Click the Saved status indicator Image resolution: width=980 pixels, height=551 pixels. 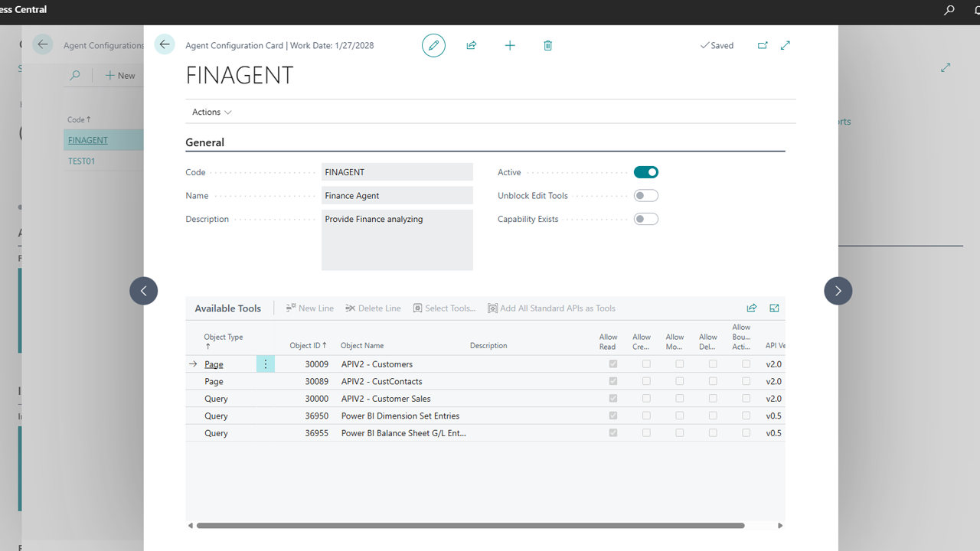(717, 45)
